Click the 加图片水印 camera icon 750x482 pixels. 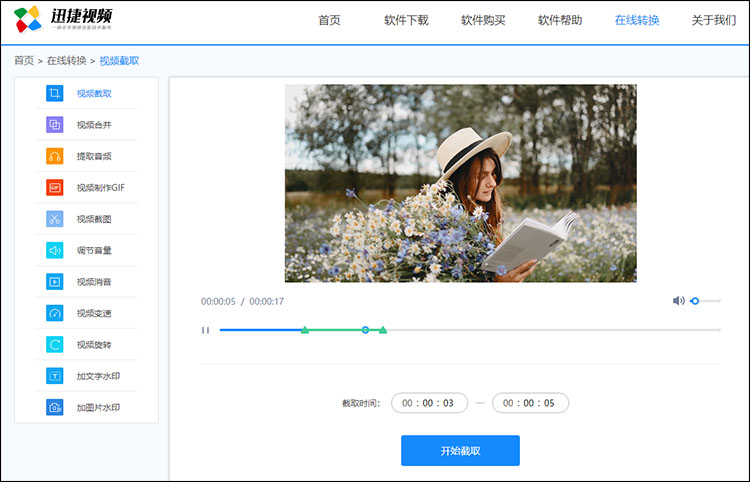55,407
